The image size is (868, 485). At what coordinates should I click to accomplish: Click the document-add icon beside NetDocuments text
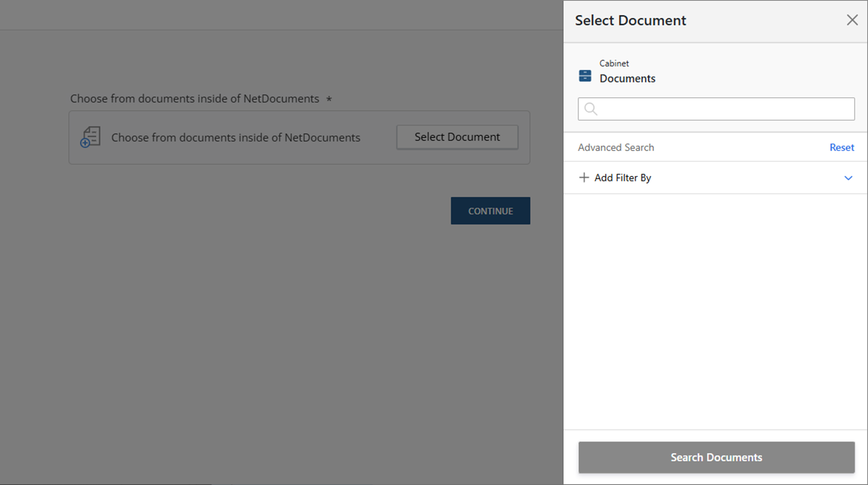(x=90, y=137)
